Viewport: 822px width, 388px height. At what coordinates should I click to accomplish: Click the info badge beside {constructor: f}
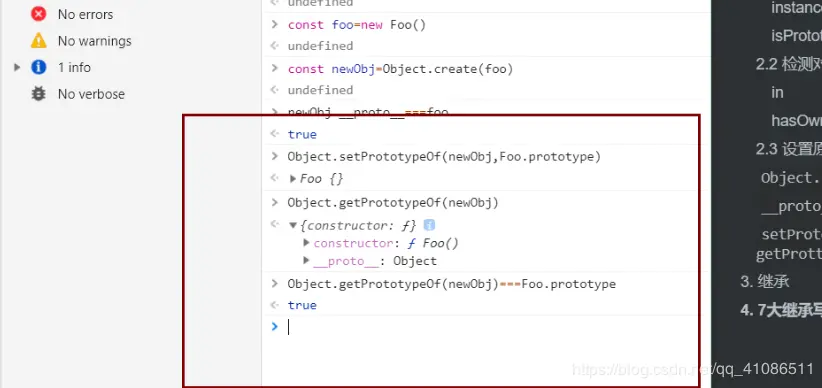[429, 225]
